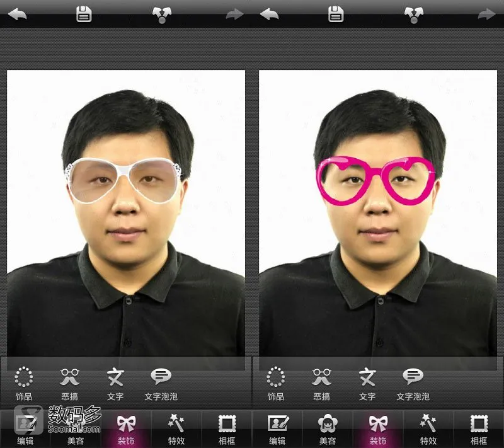
Task: Switch to 美容 beauty tab in right screenshot
Action: click(328, 429)
